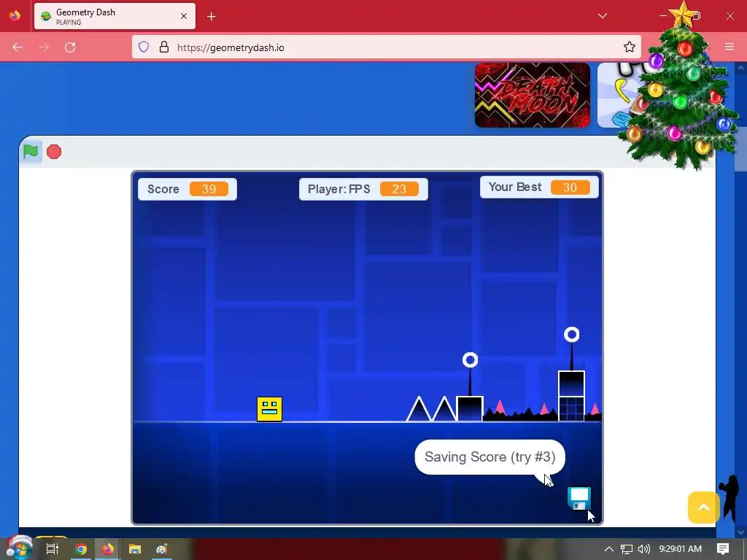Click the floppy disk save icon
747x560 pixels.
[x=579, y=498]
